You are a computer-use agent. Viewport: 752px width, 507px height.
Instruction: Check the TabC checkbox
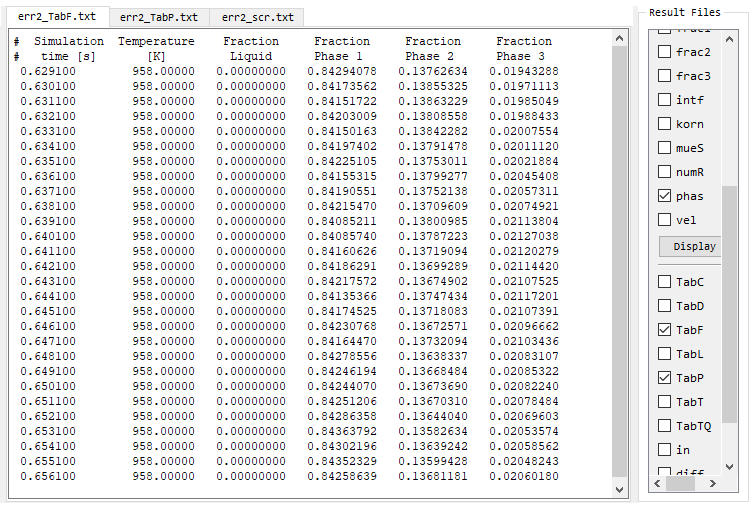tap(664, 282)
